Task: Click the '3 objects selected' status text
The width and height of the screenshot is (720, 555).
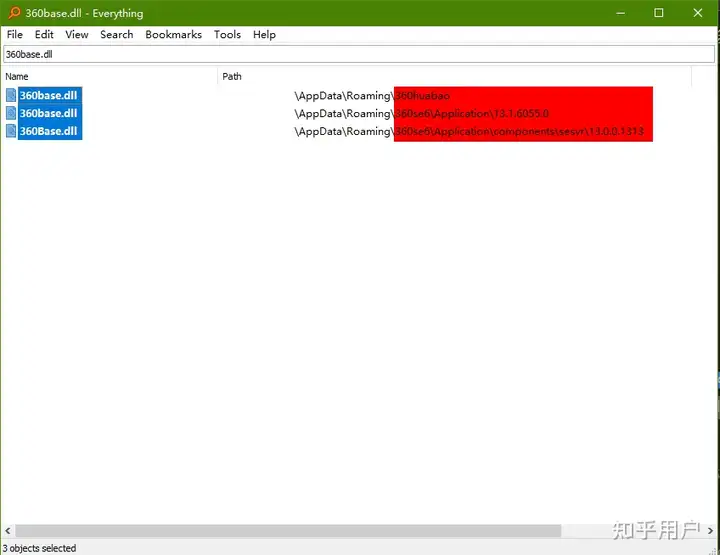Action: (39, 548)
